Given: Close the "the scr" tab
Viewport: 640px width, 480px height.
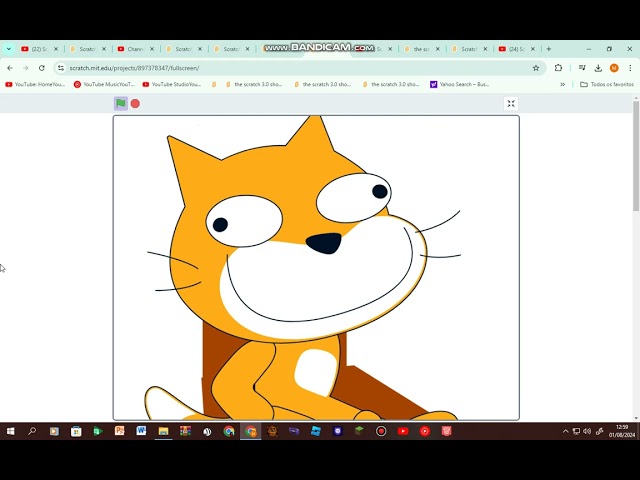Looking at the screenshot, I should pos(438,49).
